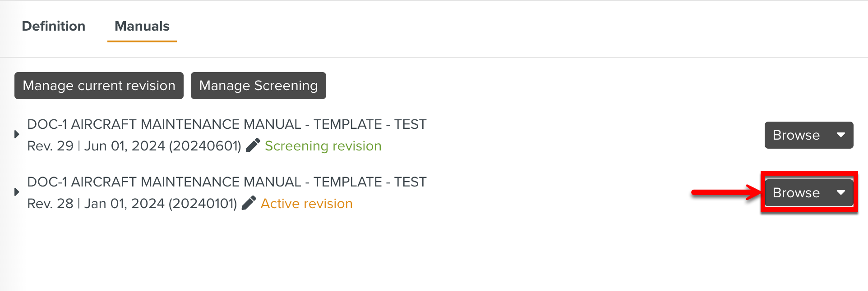Click the Jan 01, 2024 date text
868x291 pixels.
click(x=124, y=204)
